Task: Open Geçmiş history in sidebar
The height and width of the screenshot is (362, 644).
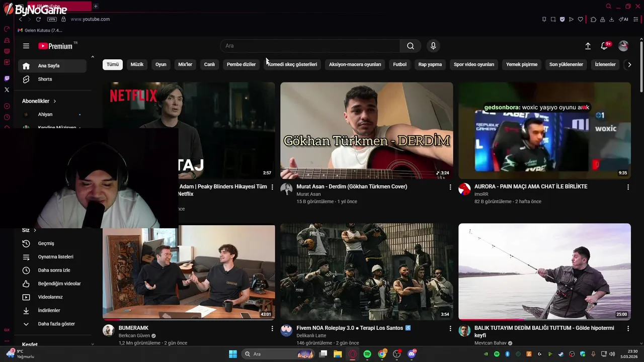Action: pos(53,243)
